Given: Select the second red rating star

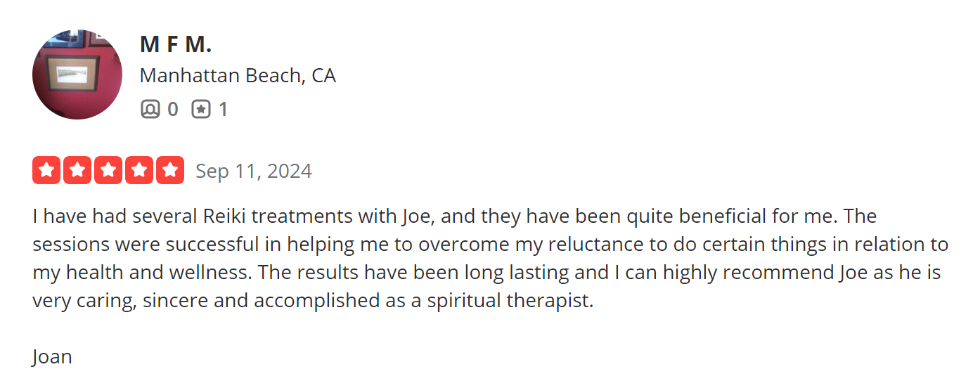Looking at the screenshot, I should tap(77, 170).
